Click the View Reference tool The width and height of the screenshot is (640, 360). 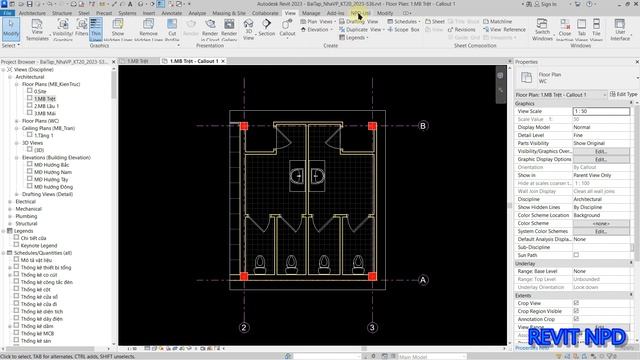point(504,29)
